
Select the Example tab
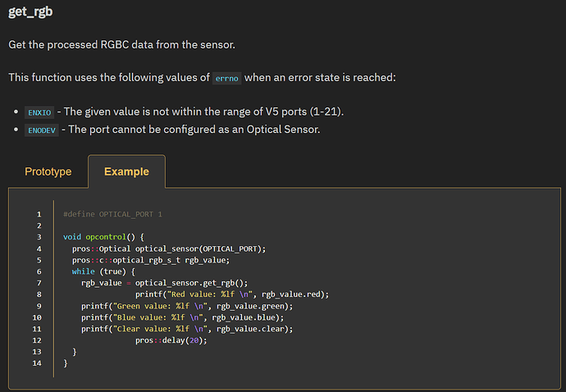(126, 171)
